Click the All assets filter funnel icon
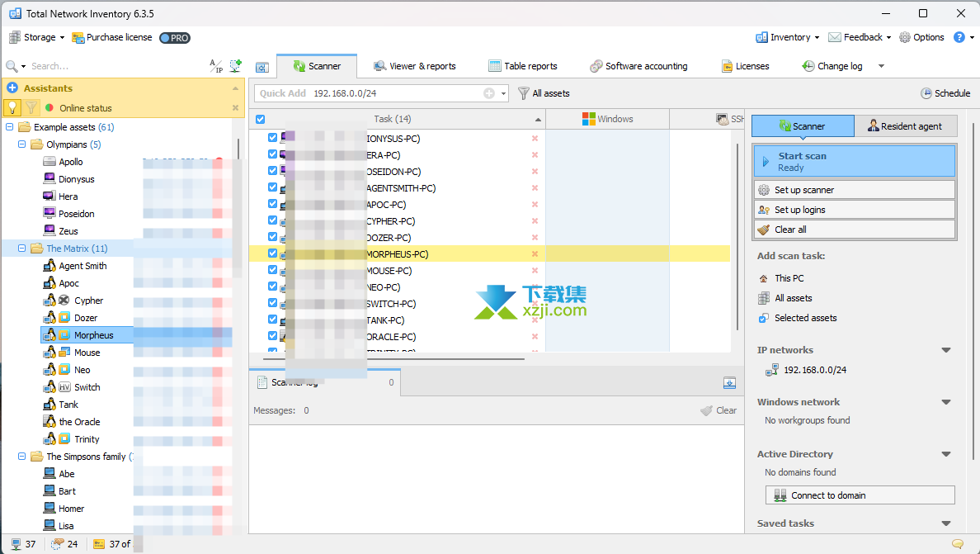This screenshot has width=980, height=554. (x=524, y=93)
